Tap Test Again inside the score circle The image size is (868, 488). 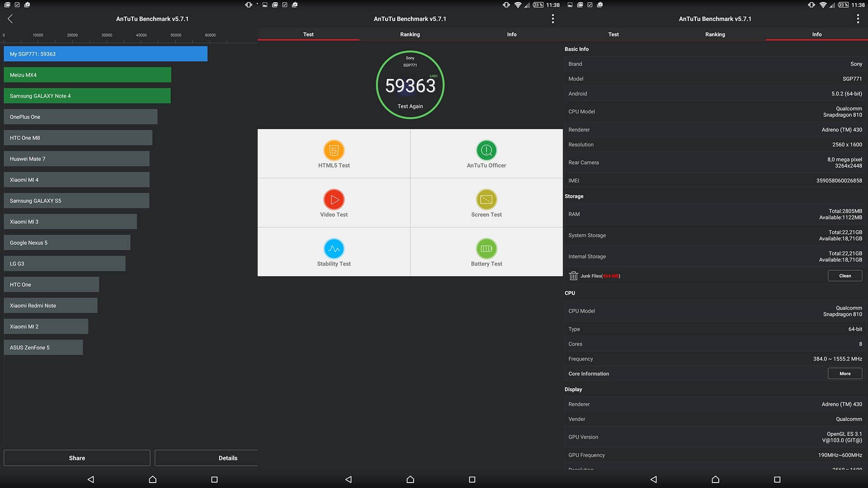click(410, 106)
